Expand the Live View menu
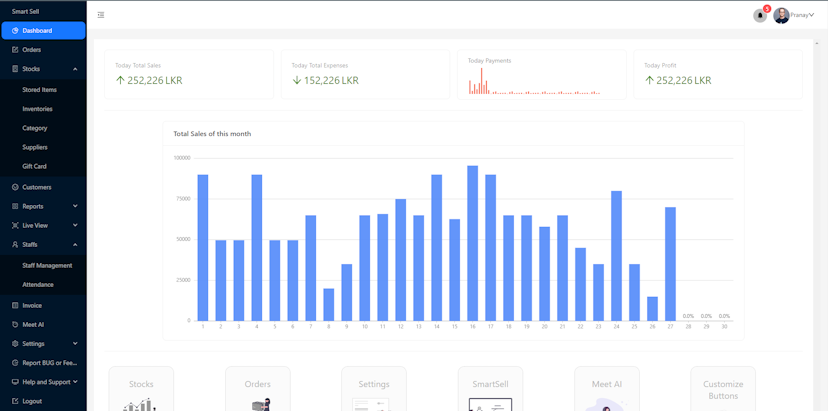The width and height of the screenshot is (828, 411). point(75,225)
